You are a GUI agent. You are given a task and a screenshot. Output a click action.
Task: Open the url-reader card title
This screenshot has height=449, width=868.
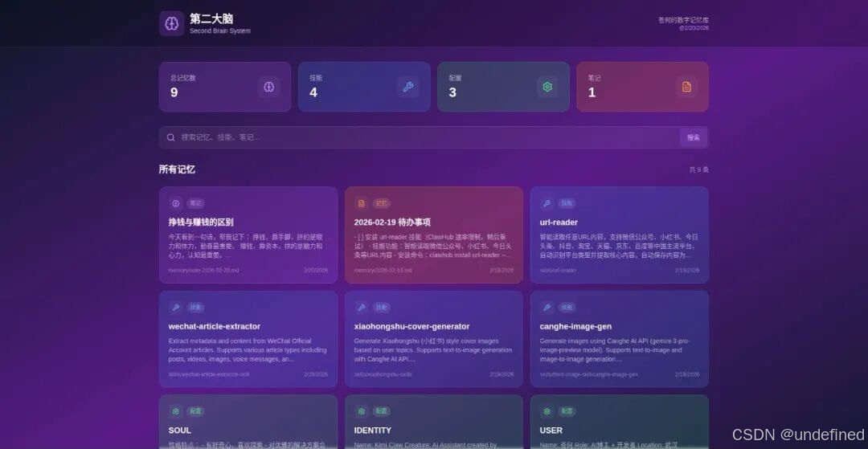pyautogui.click(x=559, y=222)
